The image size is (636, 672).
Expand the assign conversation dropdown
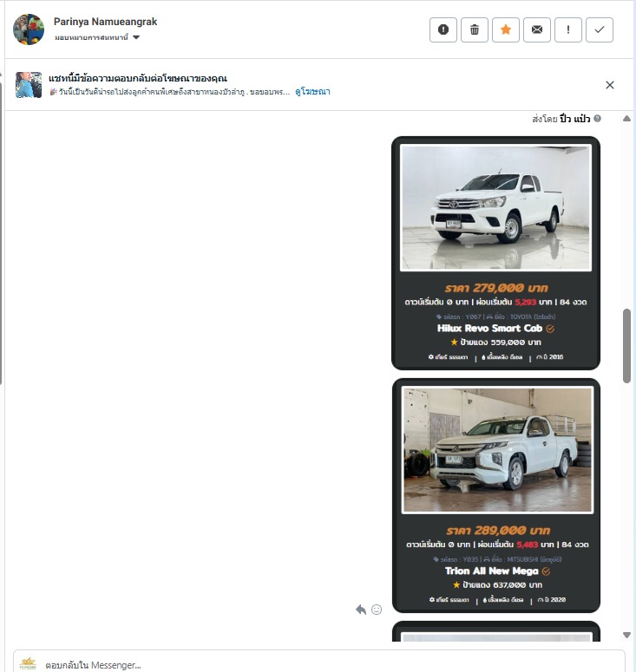97,37
